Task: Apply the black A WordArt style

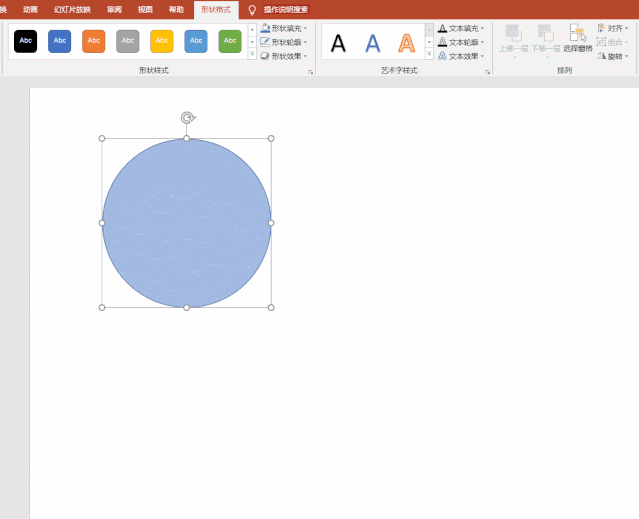Action: point(339,43)
